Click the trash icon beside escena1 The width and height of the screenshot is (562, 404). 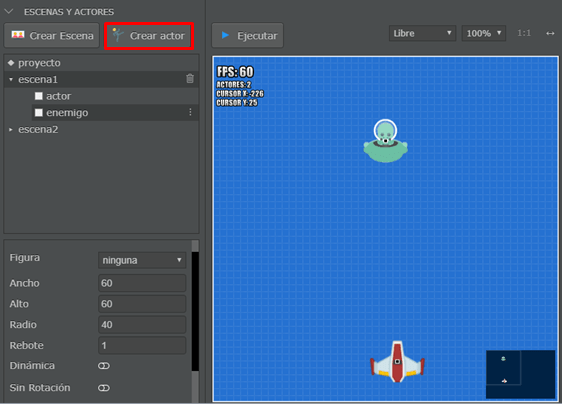190,79
